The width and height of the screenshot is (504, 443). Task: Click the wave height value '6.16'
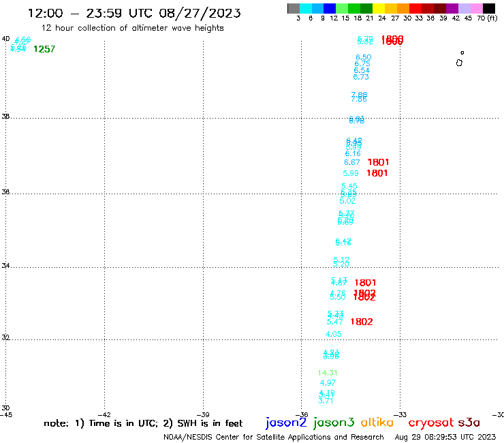click(353, 153)
